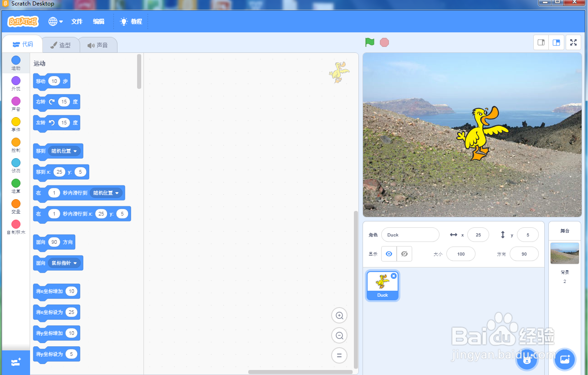This screenshot has width=588, height=375.
Task: Click the sprite y coordinate field
Action: pyautogui.click(x=528, y=235)
